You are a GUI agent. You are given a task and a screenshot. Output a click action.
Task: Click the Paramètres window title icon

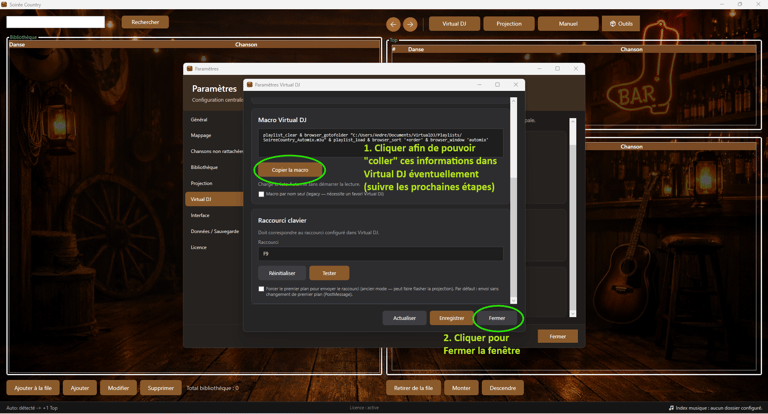[190, 69]
